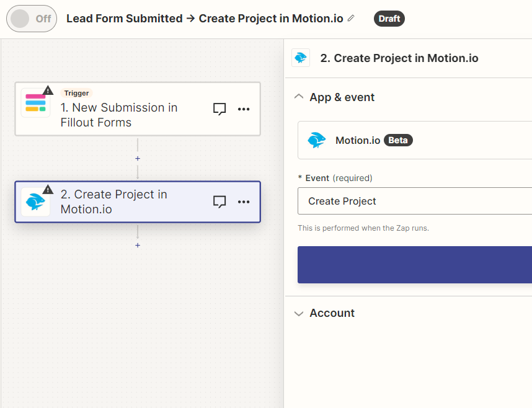This screenshot has width=532, height=408.
Task: Click the pencil icon to rename the Zap
Action: coord(351,19)
